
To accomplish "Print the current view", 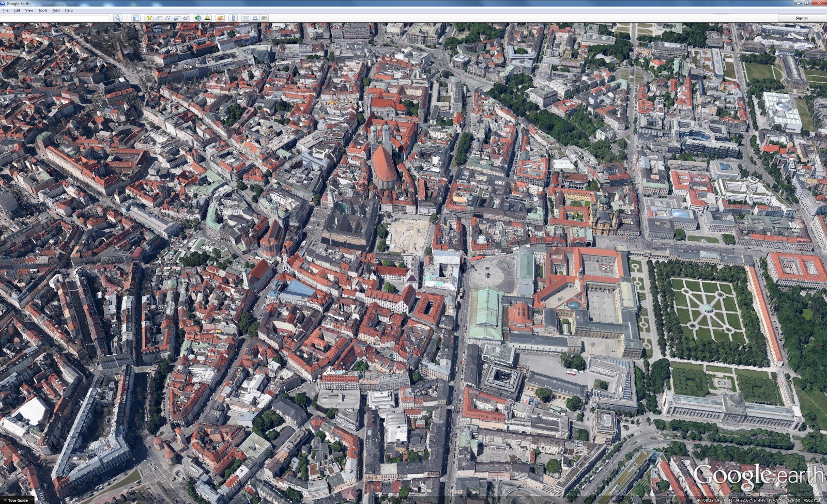I will 255,18.
